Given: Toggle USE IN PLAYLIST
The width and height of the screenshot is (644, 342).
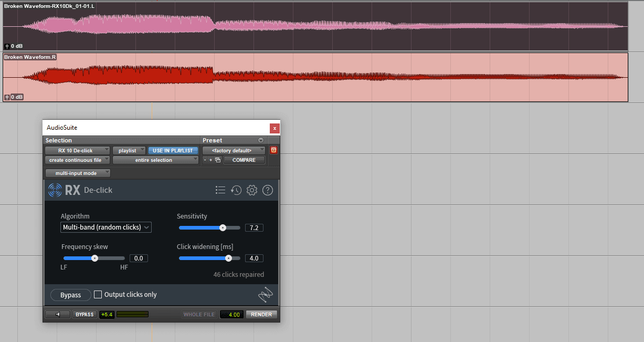Looking at the screenshot, I should [x=173, y=151].
